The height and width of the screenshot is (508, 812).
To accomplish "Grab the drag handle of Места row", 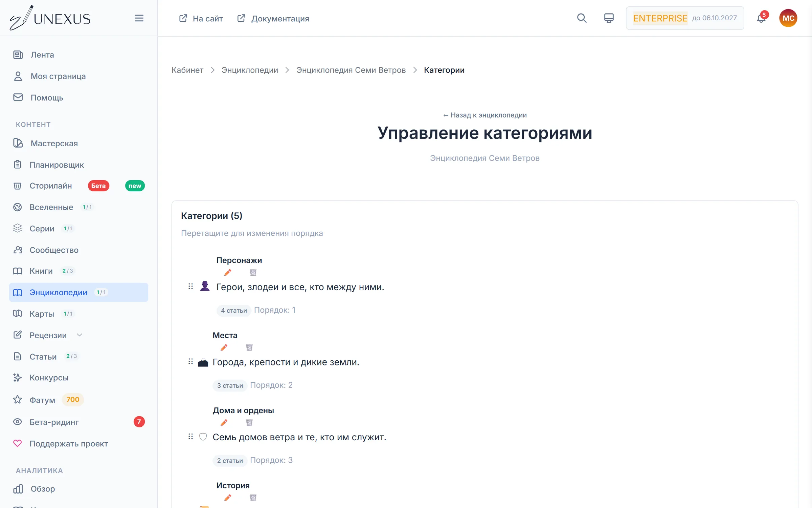I will pyautogui.click(x=190, y=362).
